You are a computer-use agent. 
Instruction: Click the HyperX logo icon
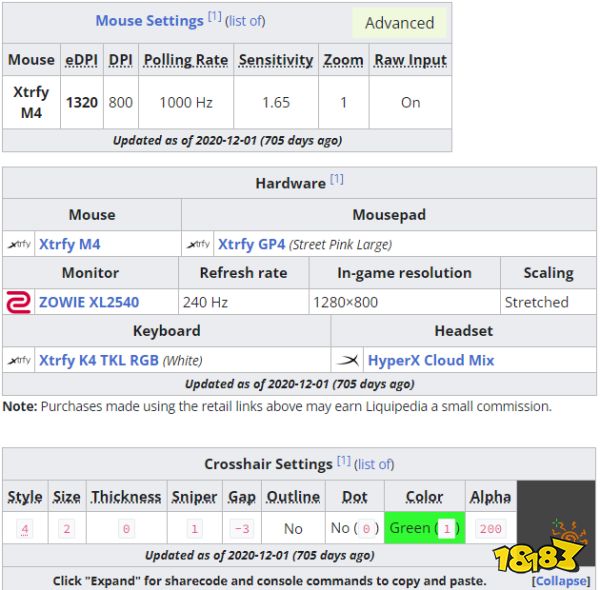[x=347, y=360]
